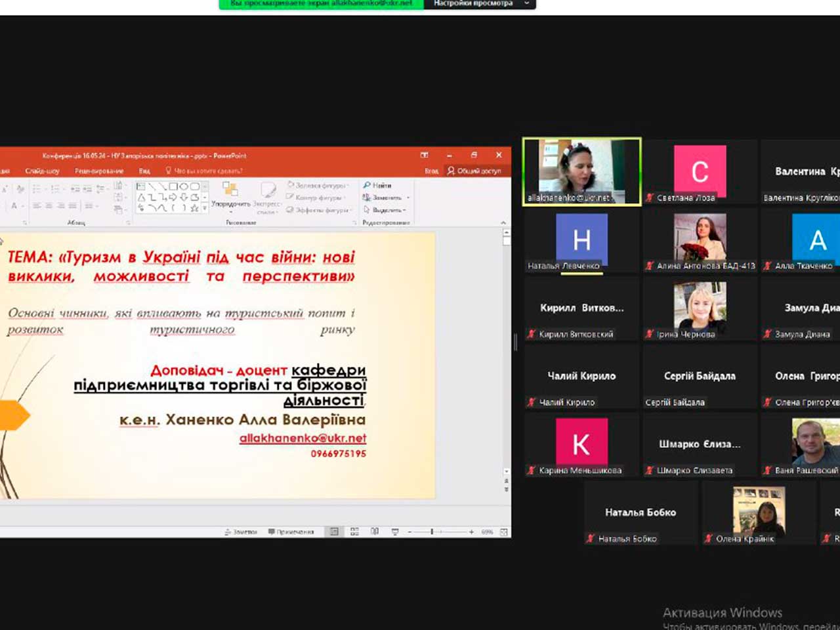The width and height of the screenshot is (840, 630).
Task: Click the zoom in plus icon
Action: pos(471,532)
